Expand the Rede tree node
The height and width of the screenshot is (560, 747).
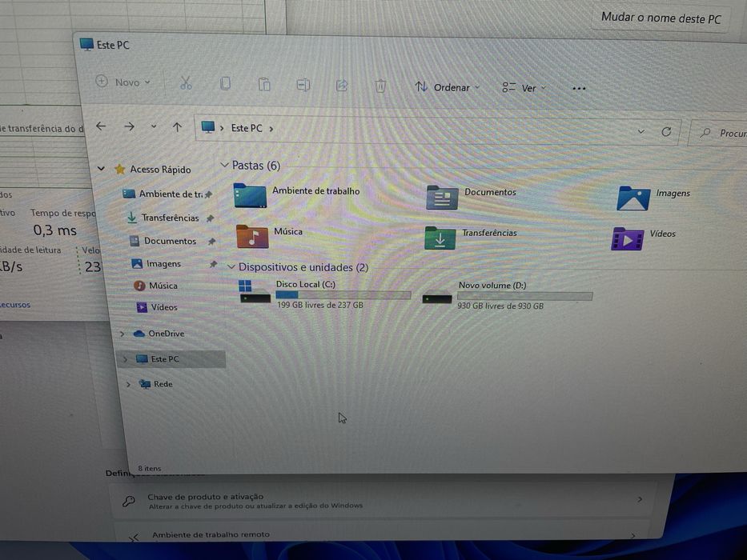(128, 384)
